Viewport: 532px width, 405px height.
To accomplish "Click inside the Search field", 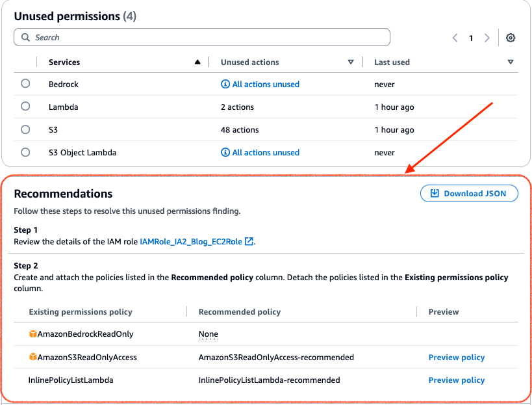I will [195, 37].
